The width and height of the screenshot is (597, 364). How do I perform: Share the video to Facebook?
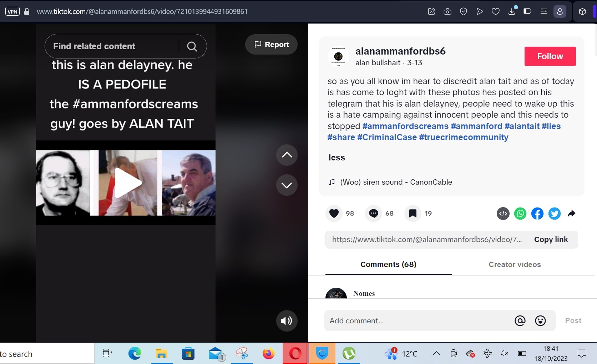[537, 214]
